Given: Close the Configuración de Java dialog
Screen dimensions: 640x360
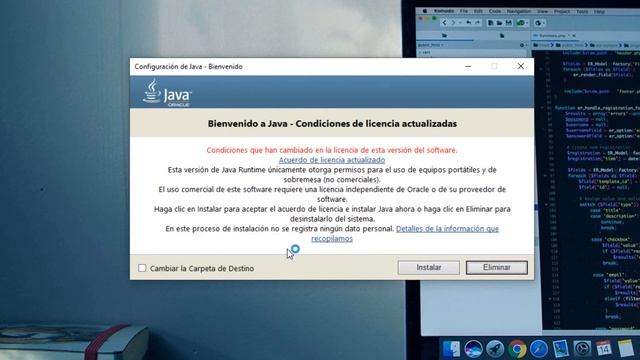Looking at the screenshot, I should pyautogui.click(x=520, y=66).
